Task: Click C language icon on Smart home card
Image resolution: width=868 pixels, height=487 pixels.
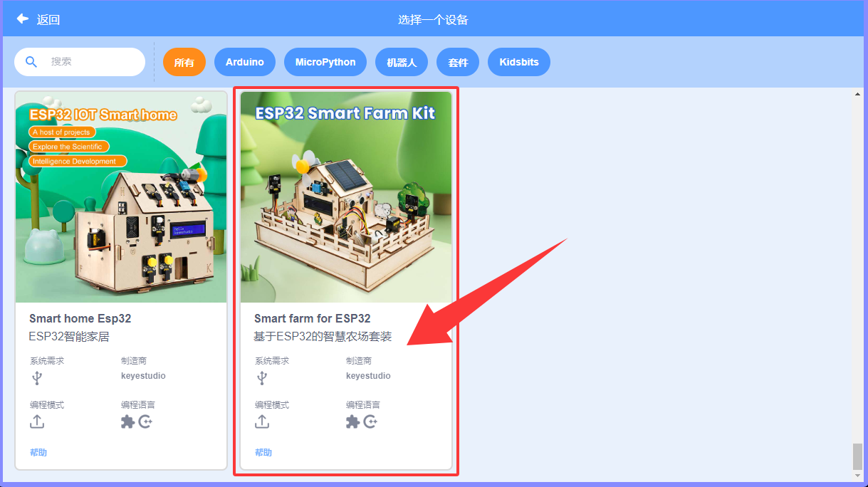Action: (x=145, y=421)
